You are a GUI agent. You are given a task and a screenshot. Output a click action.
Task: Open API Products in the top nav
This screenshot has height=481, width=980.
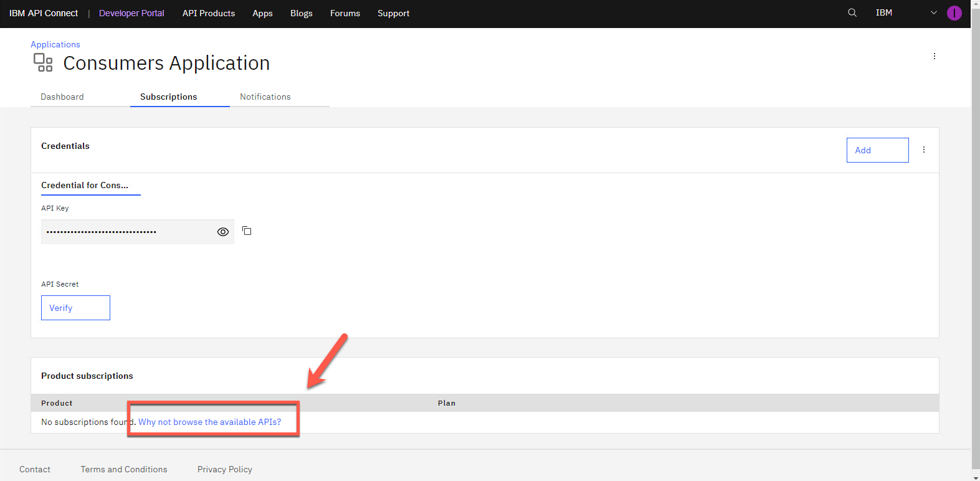[209, 13]
